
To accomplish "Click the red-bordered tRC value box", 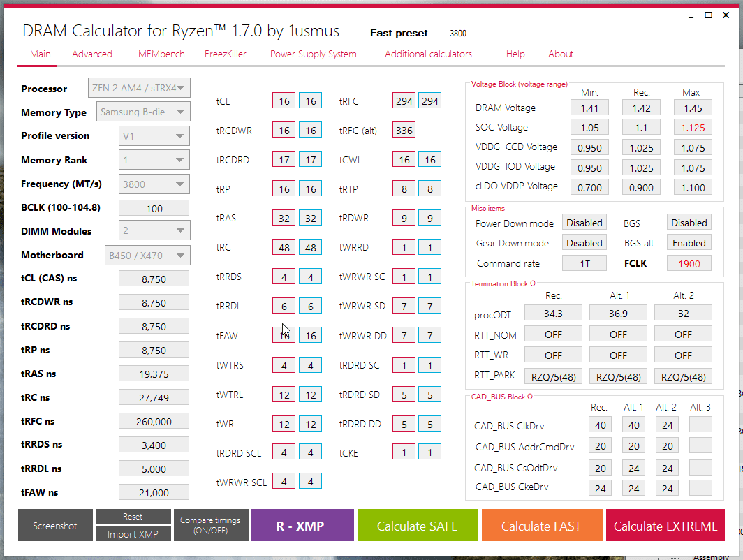I will point(284,247).
